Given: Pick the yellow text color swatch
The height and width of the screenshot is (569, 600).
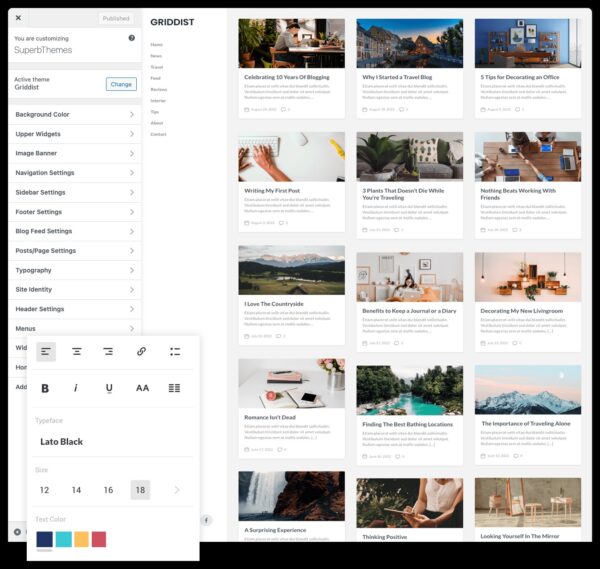Looking at the screenshot, I should tap(81, 540).
